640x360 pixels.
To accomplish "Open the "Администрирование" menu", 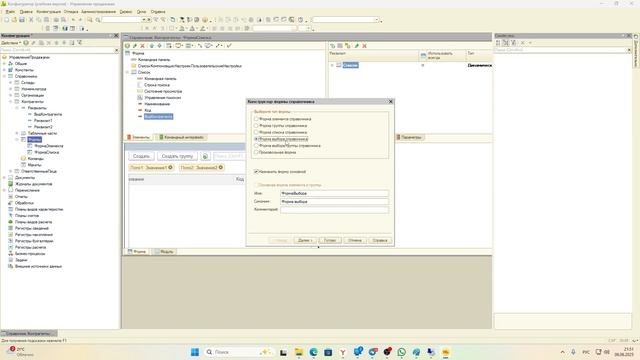I will 98,12.
